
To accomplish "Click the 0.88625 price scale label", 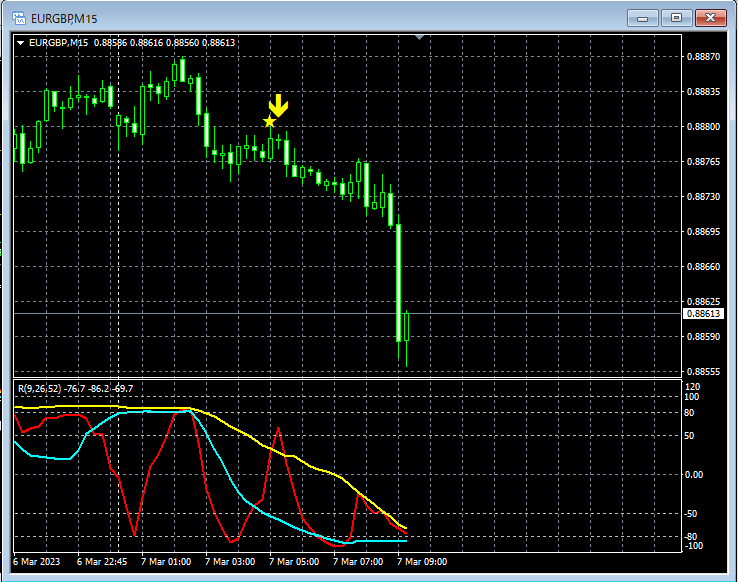I will (704, 302).
